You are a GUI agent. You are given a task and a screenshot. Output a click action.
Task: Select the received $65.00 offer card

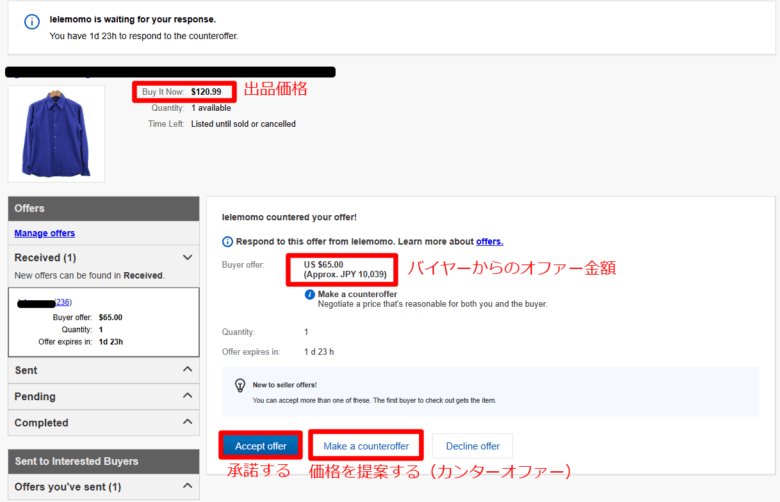[104, 322]
